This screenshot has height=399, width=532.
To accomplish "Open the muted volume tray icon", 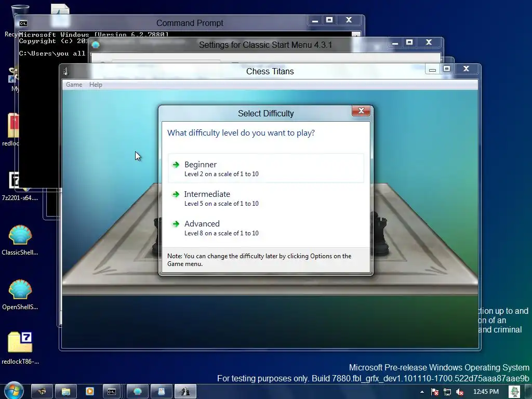I will [460, 392].
